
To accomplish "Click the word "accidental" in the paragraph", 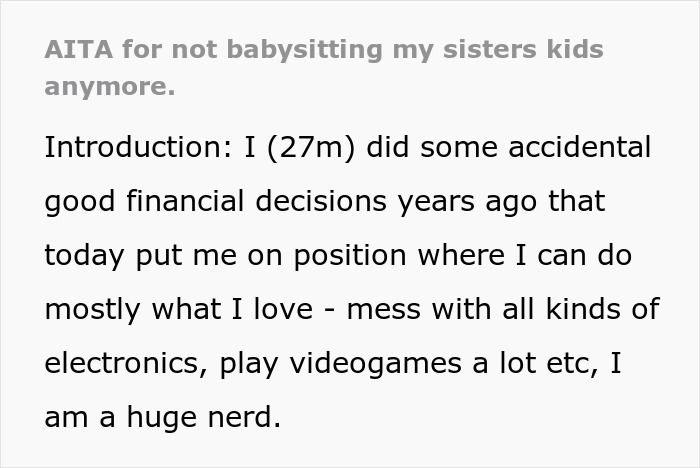I will click(579, 147).
